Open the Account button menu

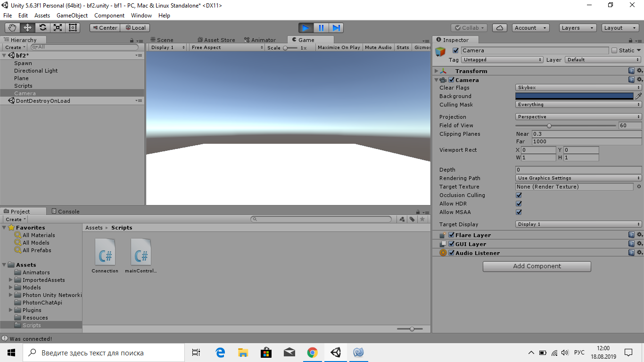click(531, 28)
